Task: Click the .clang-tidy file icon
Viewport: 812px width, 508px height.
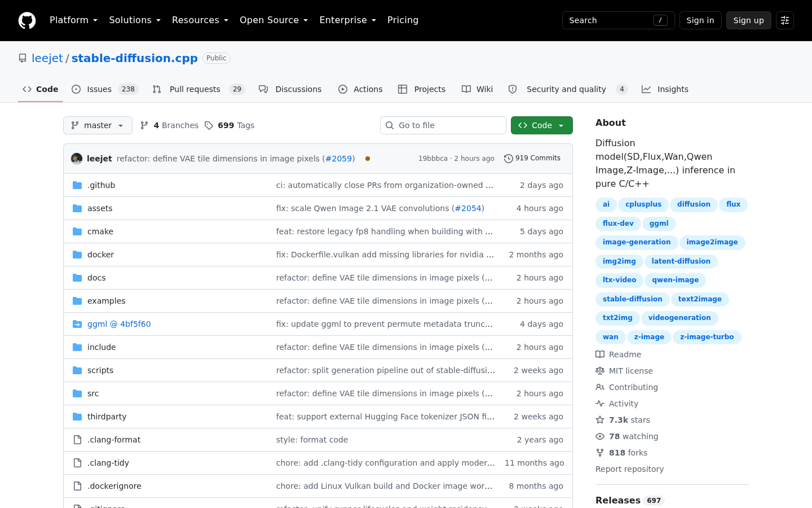Action: [77, 463]
